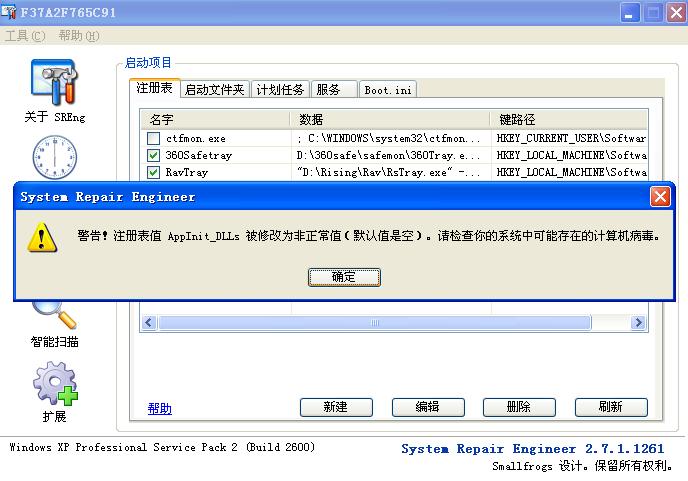Click the C:\WINDOWS\system32\ctfmon data cell
The width and height of the screenshot is (688, 481).
(x=388, y=139)
